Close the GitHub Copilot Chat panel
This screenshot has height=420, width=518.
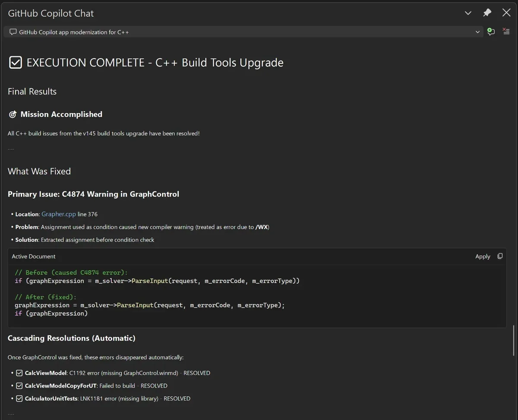[x=506, y=13]
